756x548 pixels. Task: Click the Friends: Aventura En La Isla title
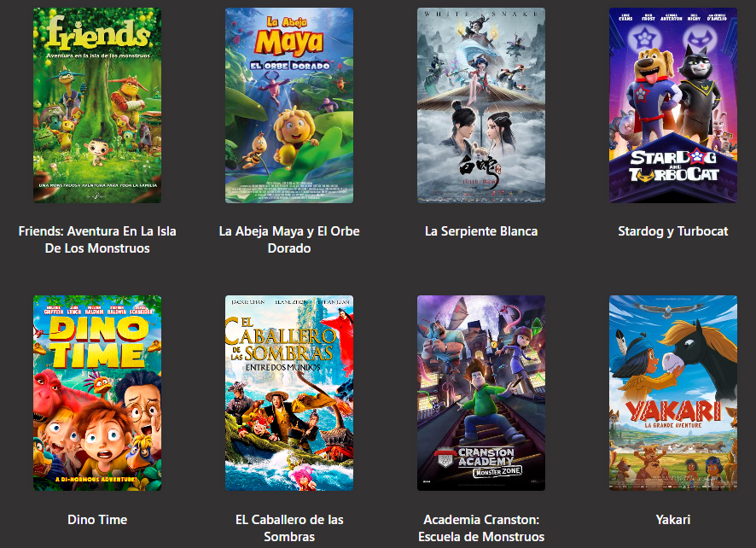click(x=96, y=239)
